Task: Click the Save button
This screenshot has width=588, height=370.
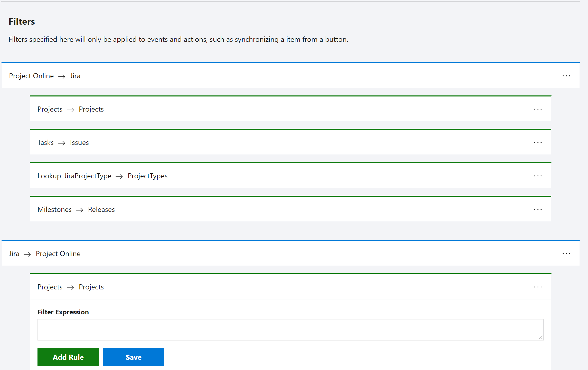Action: click(133, 357)
